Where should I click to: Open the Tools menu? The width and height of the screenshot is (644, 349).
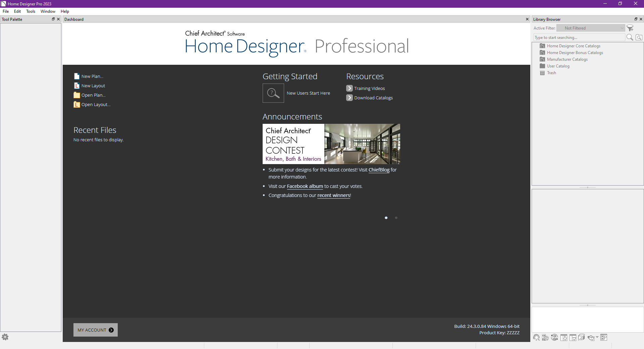[x=31, y=11]
